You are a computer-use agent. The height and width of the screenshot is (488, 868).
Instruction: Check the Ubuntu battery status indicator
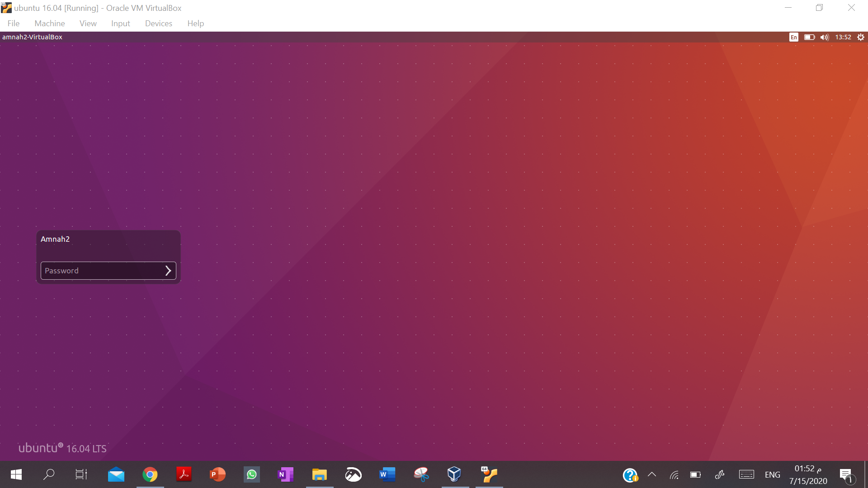(809, 37)
